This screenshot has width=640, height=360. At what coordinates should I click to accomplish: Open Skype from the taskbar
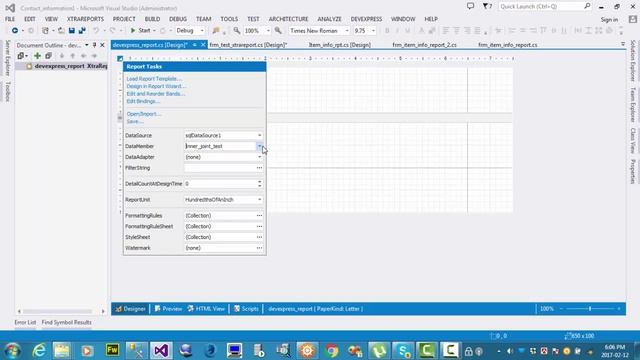tap(403, 351)
